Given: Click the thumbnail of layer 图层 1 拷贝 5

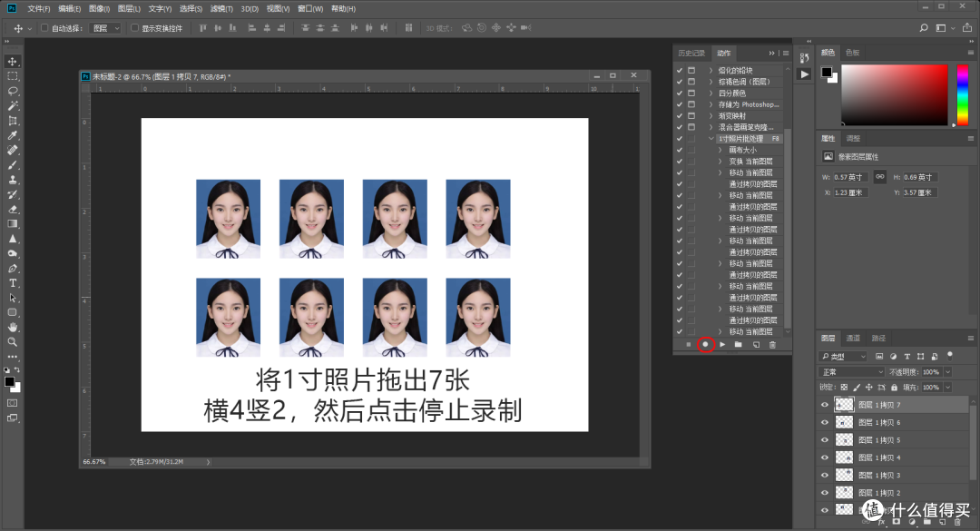Looking at the screenshot, I should pyautogui.click(x=844, y=439).
